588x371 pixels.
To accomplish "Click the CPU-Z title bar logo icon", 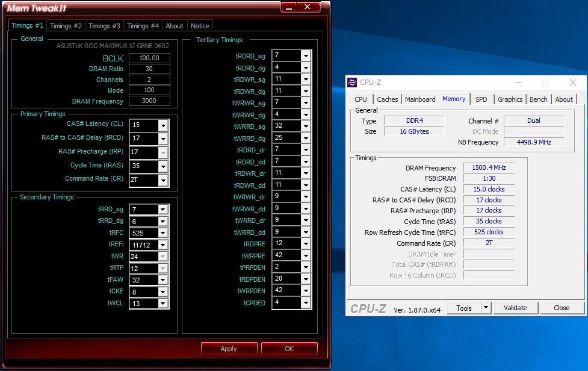I will click(x=352, y=83).
